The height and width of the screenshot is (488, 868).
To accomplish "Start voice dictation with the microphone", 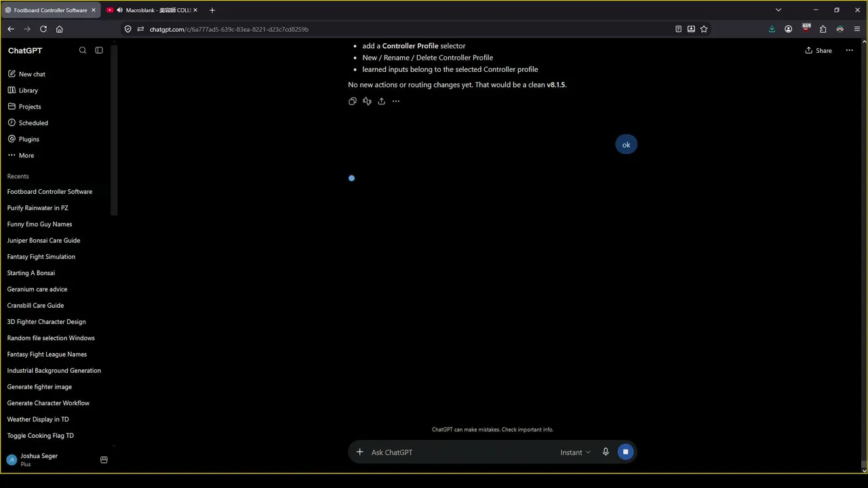I will [x=606, y=452].
